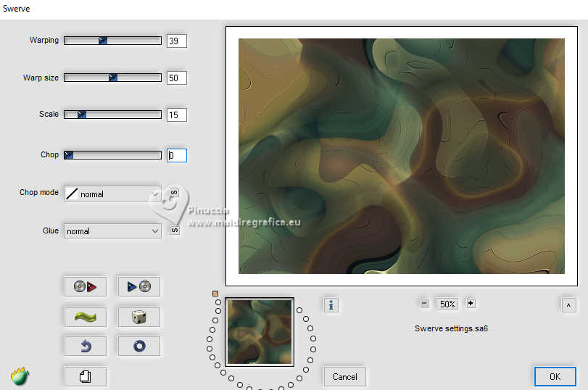Click the Cancel button
Screen dimensions: 588x390
[x=344, y=376]
